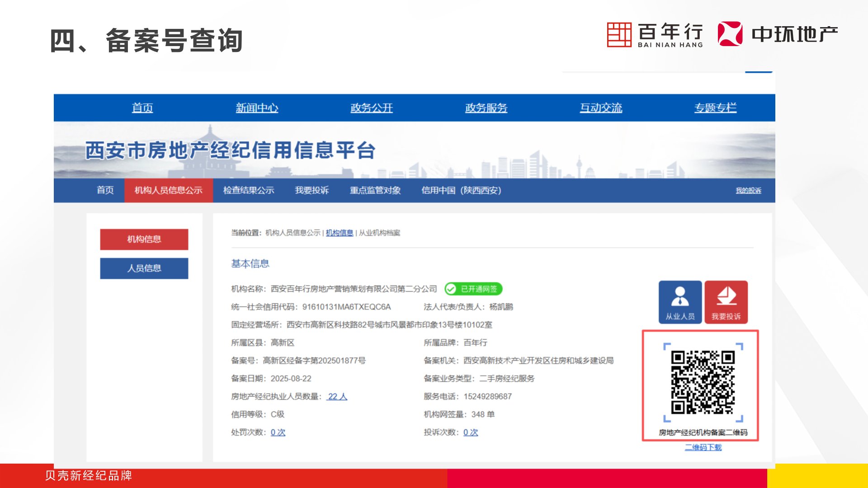The height and width of the screenshot is (488, 868).
Task: Click the 贝壳新经纪品牌 footer text
Action: (89, 475)
